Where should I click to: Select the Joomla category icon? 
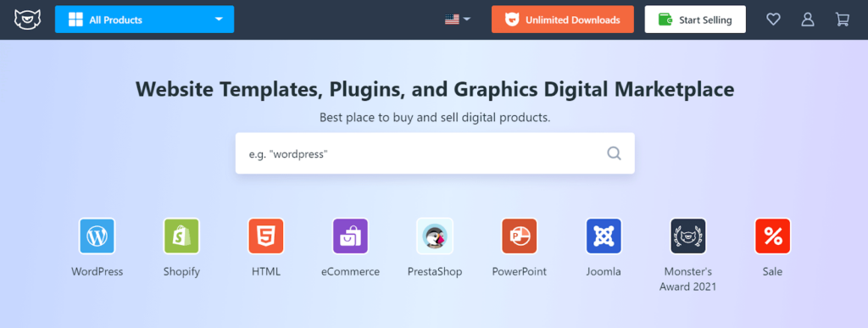604,236
